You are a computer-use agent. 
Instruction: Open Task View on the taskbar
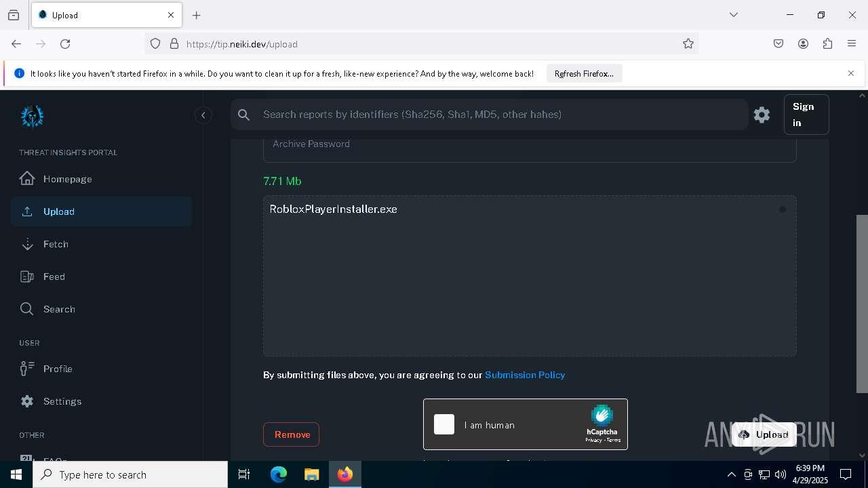point(244,474)
